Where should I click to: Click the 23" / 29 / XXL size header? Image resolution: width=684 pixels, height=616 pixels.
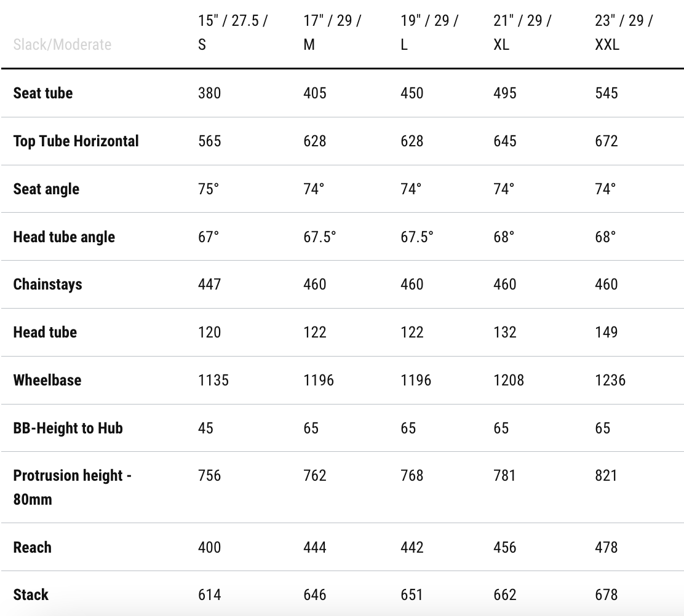624,33
